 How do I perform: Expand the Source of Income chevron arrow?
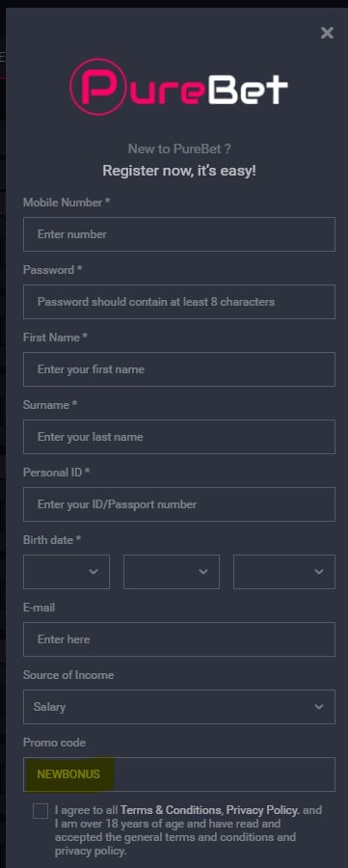(x=319, y=707)
